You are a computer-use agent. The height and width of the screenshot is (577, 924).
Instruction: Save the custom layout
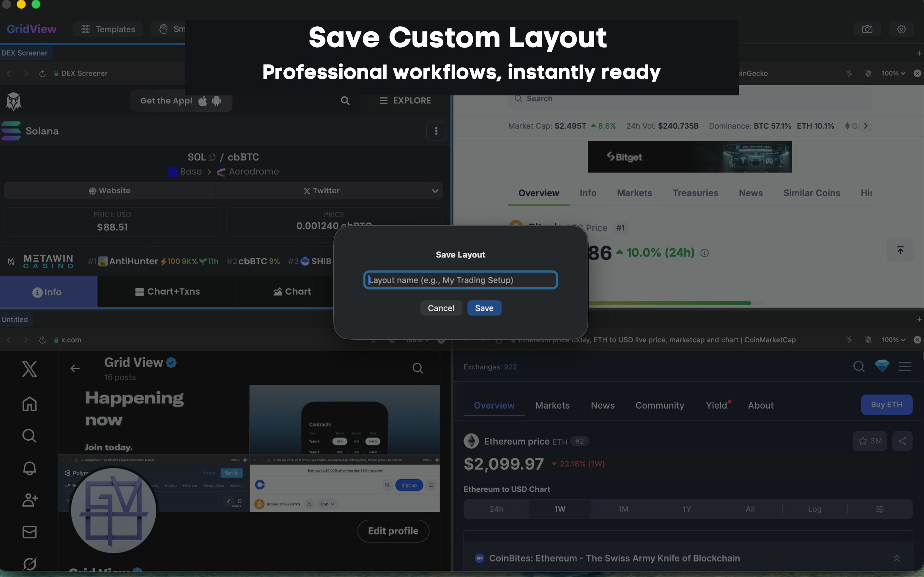484,308
